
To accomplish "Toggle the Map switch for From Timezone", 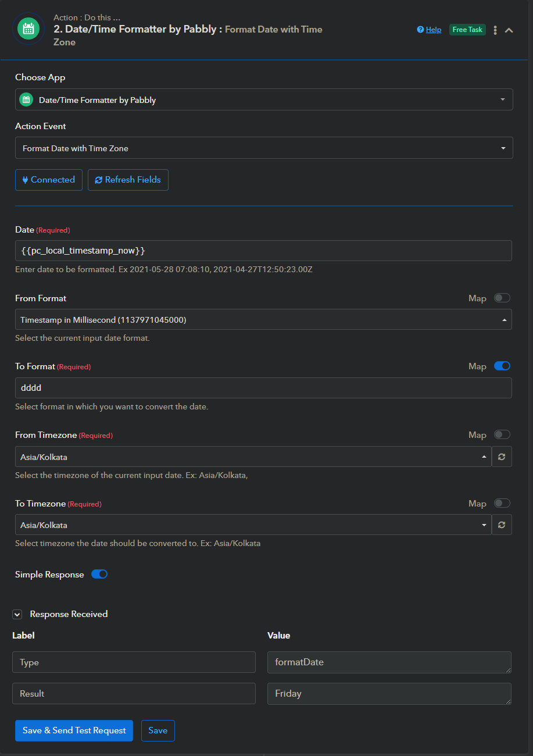I will click(502, 434).
